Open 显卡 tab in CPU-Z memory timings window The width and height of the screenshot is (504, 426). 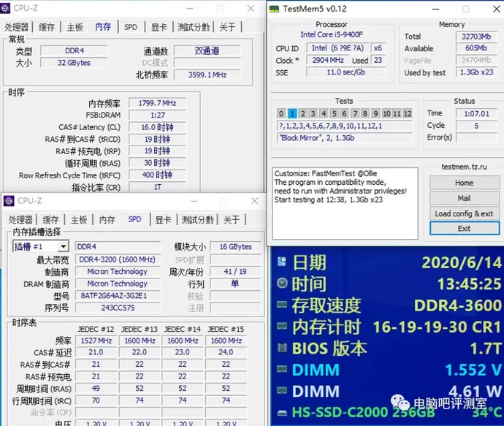pyautogui.click(x=159, y=27)
